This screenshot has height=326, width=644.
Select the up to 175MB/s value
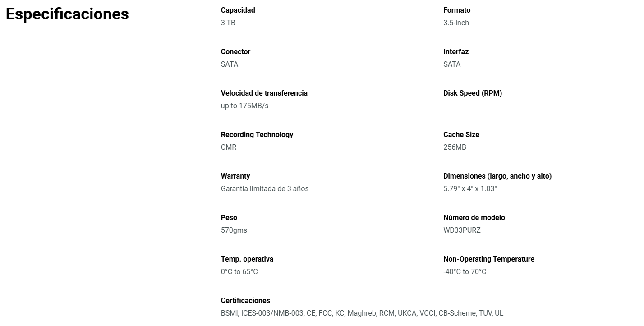244,106
